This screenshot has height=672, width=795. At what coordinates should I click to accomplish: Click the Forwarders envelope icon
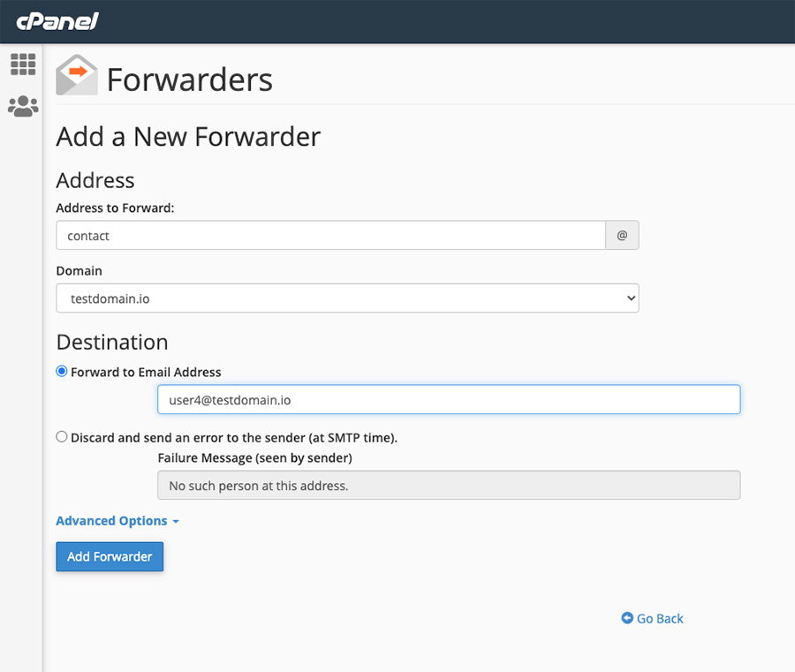77,75
